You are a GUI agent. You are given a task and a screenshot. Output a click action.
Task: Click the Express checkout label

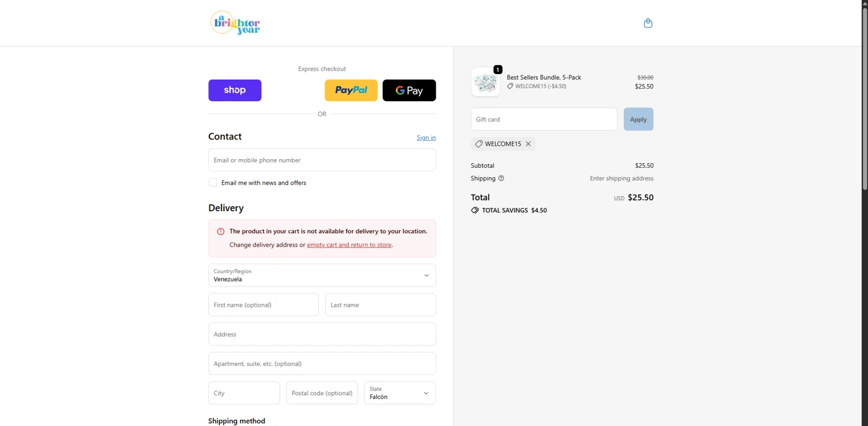tap(322, 69)
